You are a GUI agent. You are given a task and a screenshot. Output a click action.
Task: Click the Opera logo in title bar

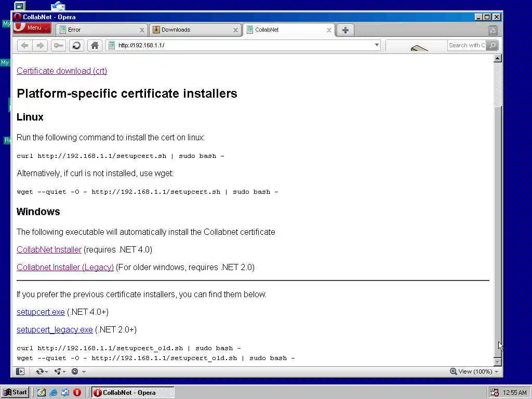pyautogui.click(x=18, y=17)
